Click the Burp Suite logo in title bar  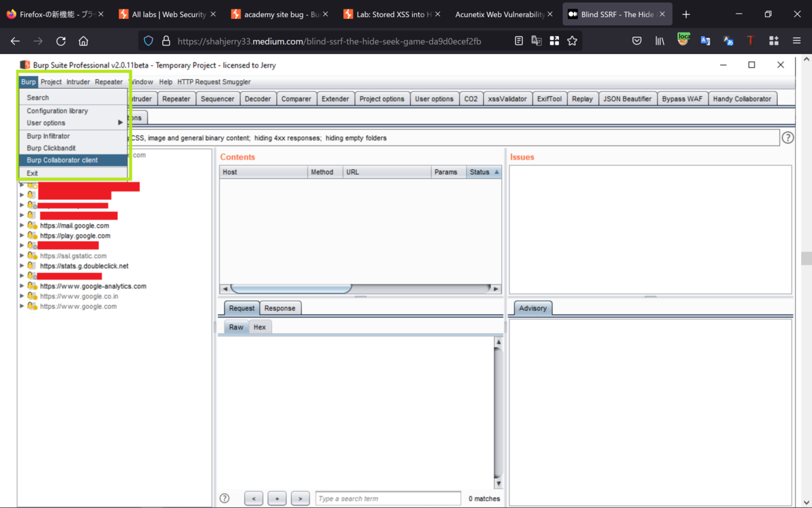coord(25,65)
